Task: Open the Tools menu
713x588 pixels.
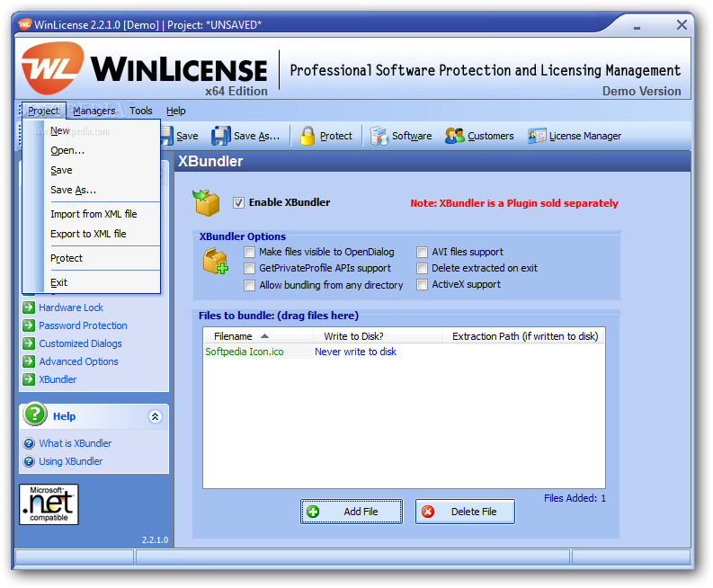Action: point(140,111)
